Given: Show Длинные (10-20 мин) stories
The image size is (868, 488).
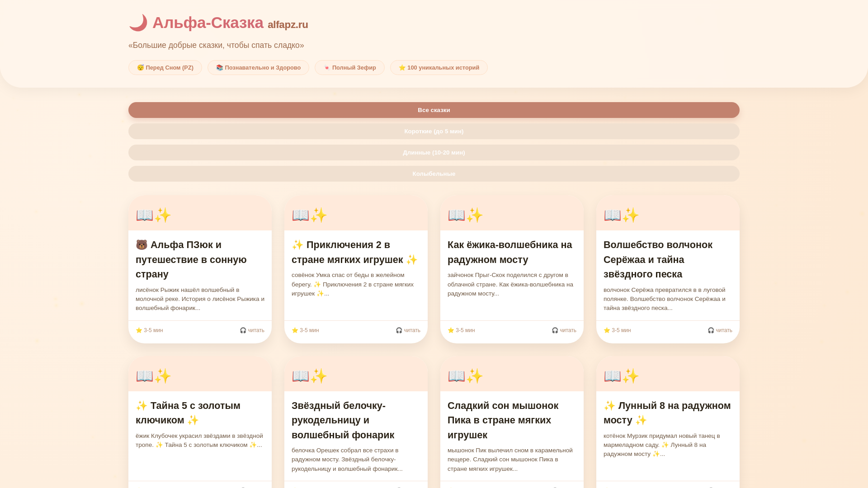Looking at the screenshot, I should pyautogui.click(x=434, y=153).
